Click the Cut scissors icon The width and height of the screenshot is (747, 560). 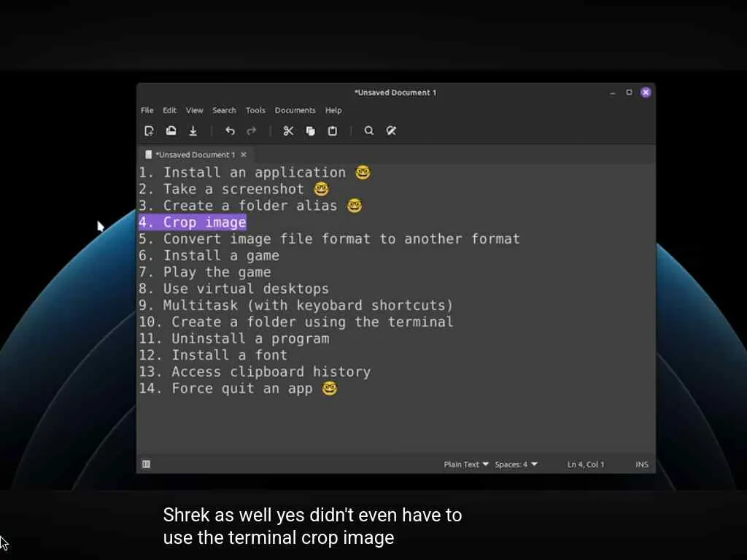pyautogui.click(x=288, y=131)
